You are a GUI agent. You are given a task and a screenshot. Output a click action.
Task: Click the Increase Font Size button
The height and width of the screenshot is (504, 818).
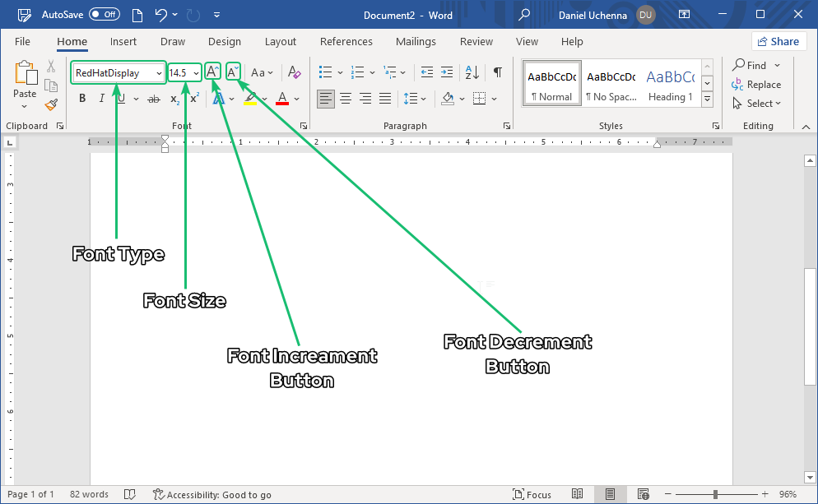tap(212, 72)
